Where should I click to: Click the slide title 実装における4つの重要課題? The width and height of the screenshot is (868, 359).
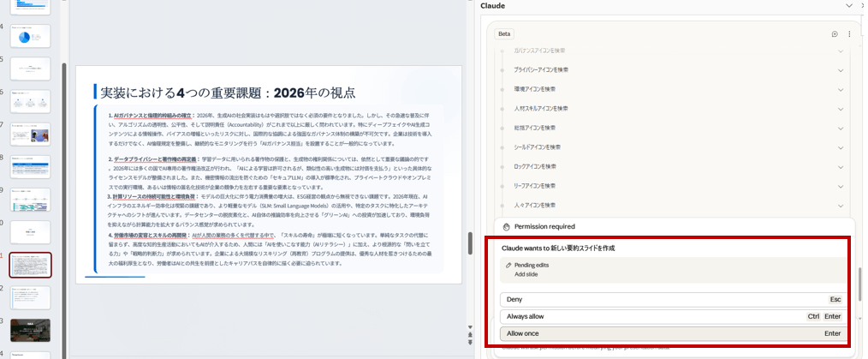click(x=228, y=92)
